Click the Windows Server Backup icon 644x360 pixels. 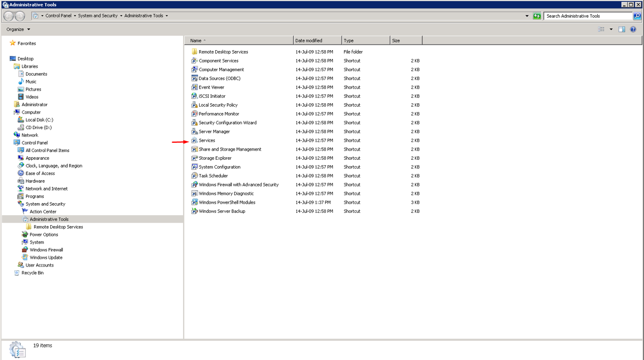click(x=194, y=211)
